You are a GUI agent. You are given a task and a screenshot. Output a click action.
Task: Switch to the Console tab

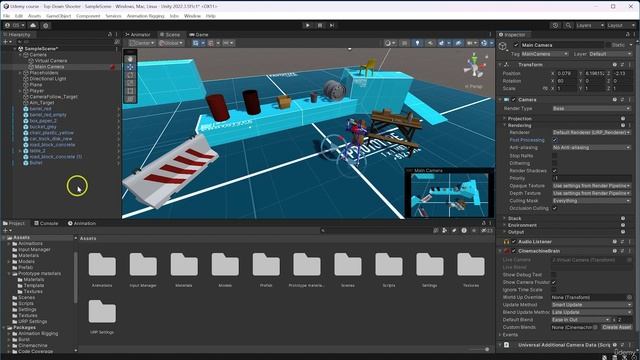pyautogui.click(x=46, y=223)
